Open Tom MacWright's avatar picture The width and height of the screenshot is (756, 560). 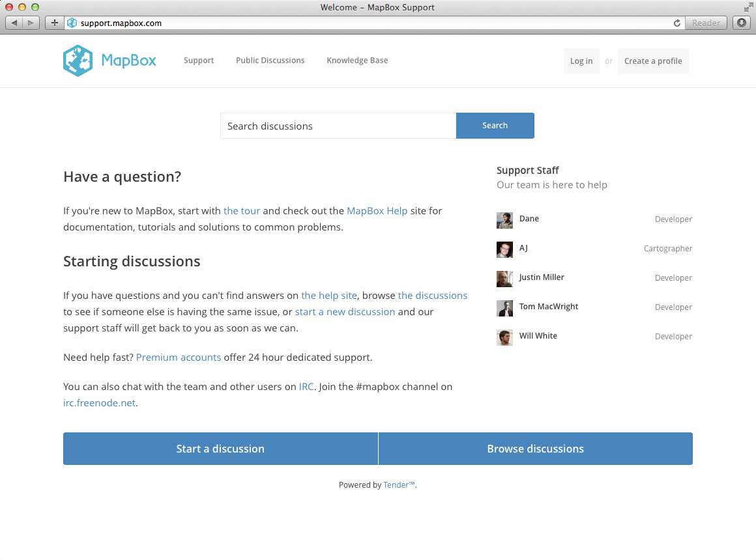(504, 309)
